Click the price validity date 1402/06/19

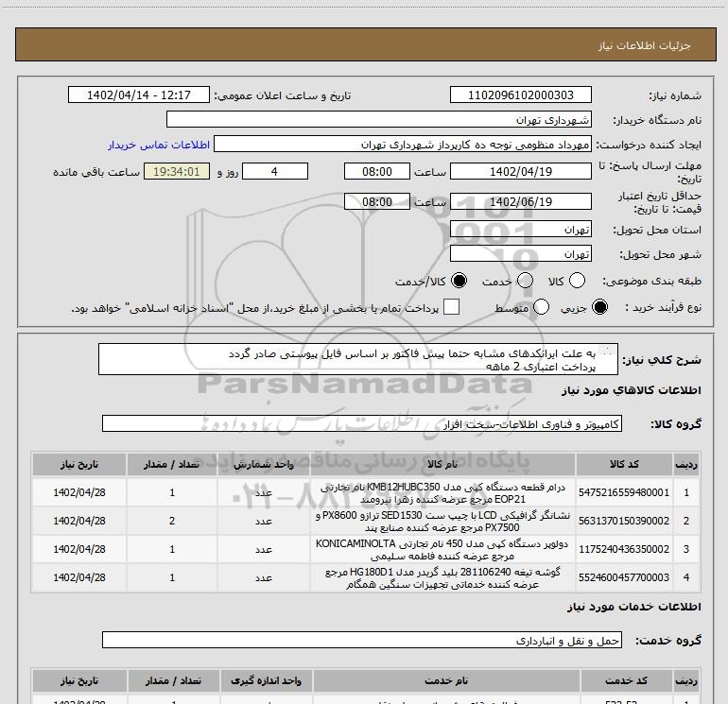520,201
